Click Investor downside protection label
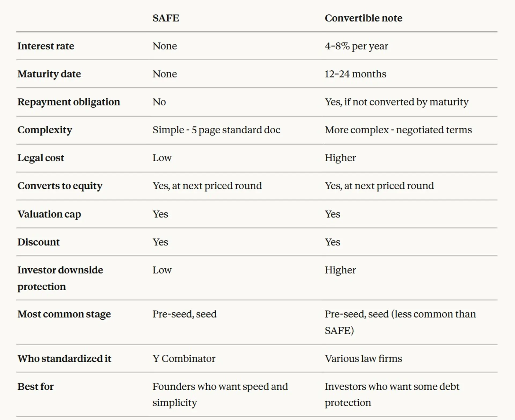The image size is (515, 420). (x=60, y=278)
